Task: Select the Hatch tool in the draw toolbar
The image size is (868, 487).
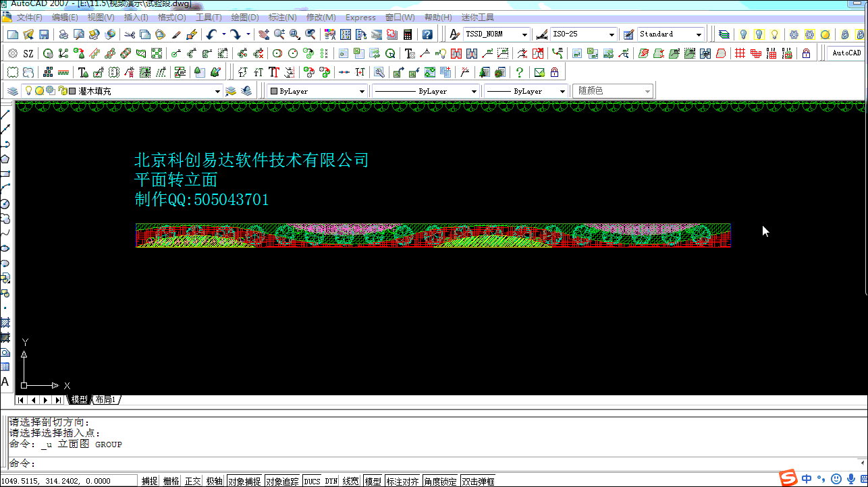Action: click(5, 322)
